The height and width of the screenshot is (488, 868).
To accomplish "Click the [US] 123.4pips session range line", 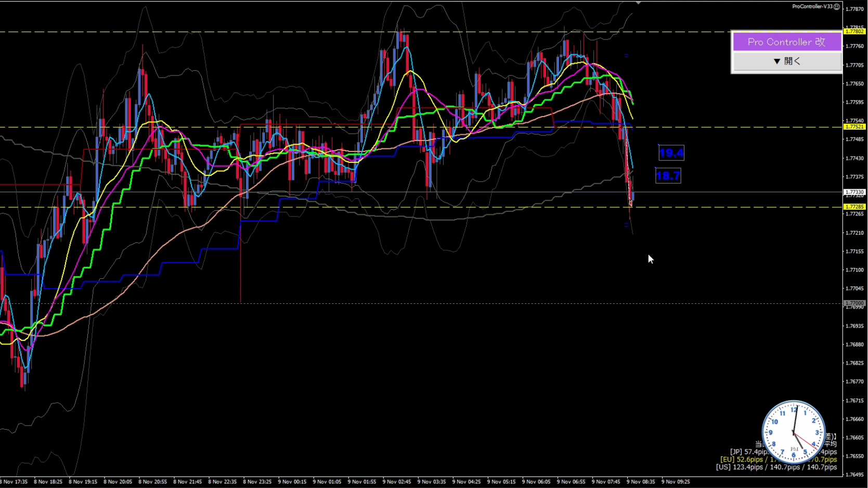I will pos(776,467).
